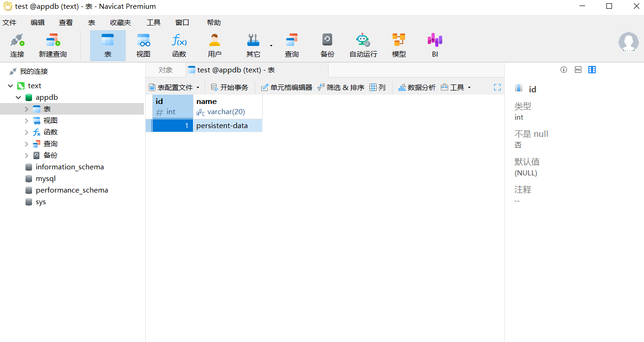Open the 模型 model toolbar icon
The height and width of the screenshot is (342, 644).
[x=399, y=45]
